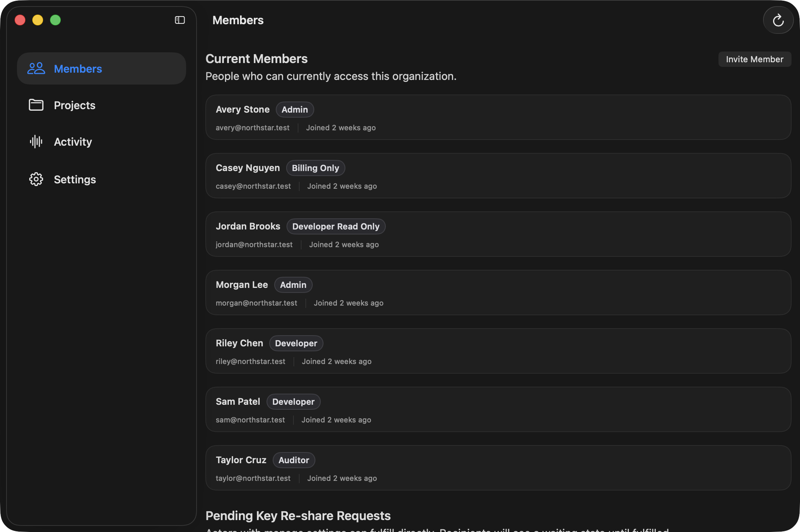Select Members in the sidebar
The height and width of the screenshot is (532, 800).
click(x=78, y=69)
